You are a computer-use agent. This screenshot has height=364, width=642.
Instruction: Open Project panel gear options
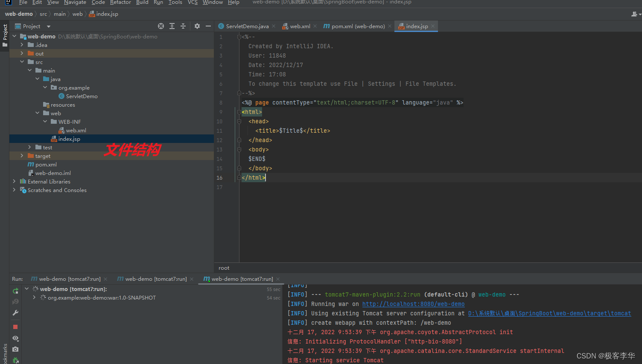coord(197,26)
